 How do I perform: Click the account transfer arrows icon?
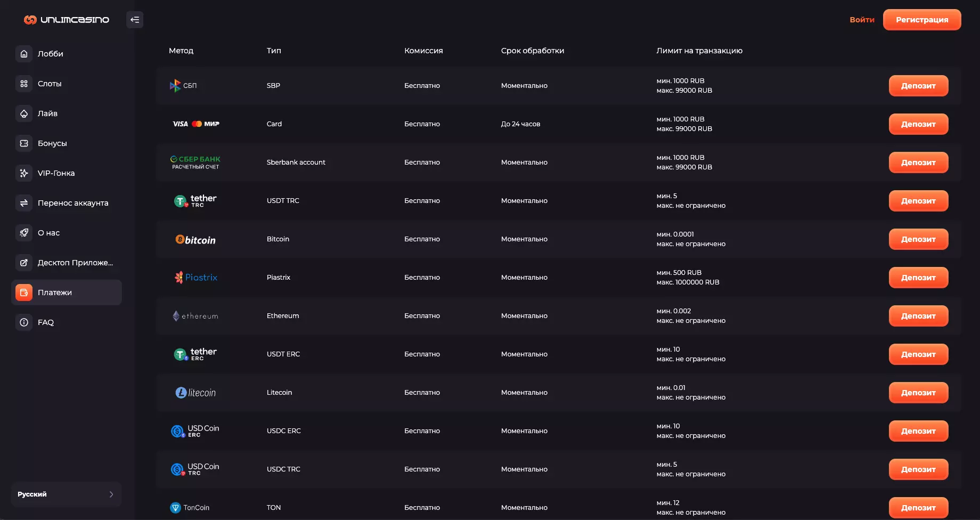(24, 203)
